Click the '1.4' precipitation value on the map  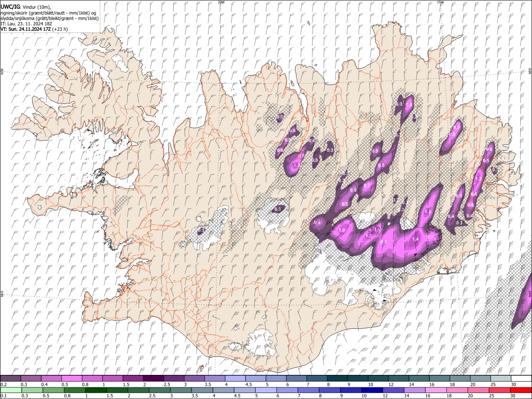tap(415, 239)
